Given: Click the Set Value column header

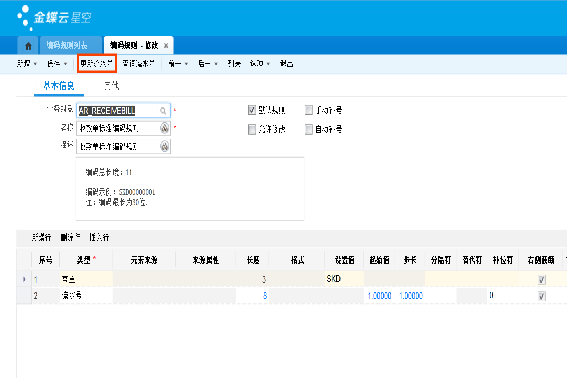Looking at the screenshot, I should click(344, 260).
